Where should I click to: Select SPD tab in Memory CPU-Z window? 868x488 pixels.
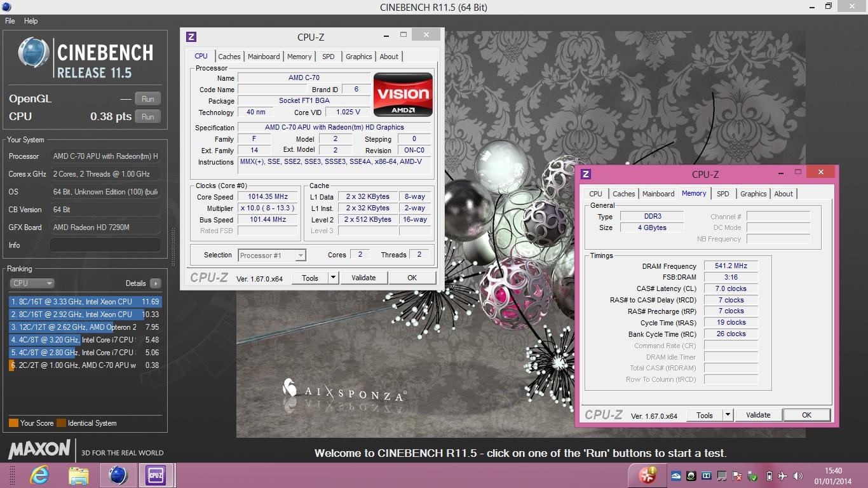coord(723,194)
